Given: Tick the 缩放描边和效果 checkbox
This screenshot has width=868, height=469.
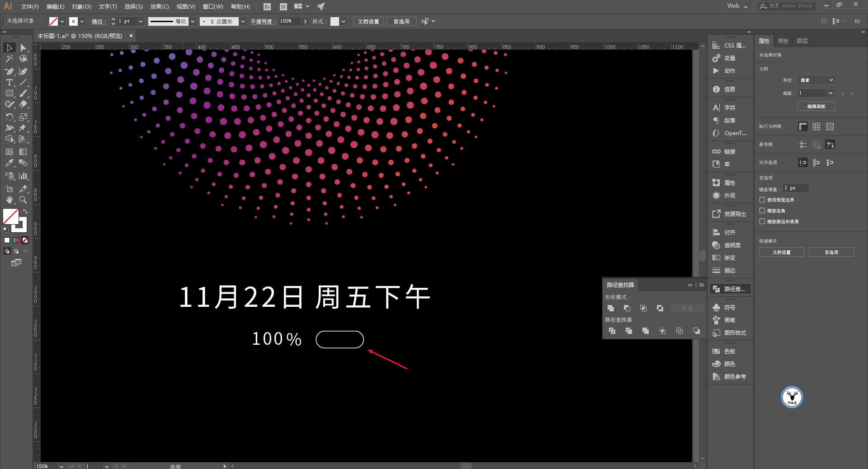Looking at the screenshot, I should click(x=762, y=221).
